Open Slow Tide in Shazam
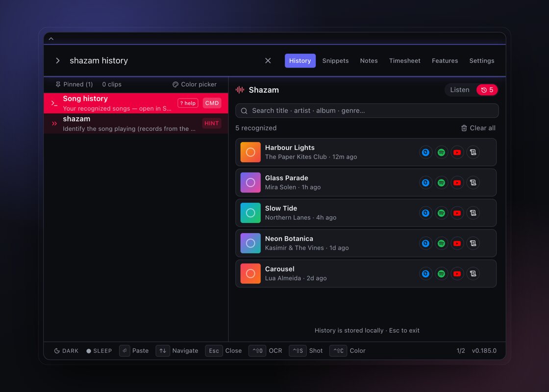The image size is (549, 392). 425,213
